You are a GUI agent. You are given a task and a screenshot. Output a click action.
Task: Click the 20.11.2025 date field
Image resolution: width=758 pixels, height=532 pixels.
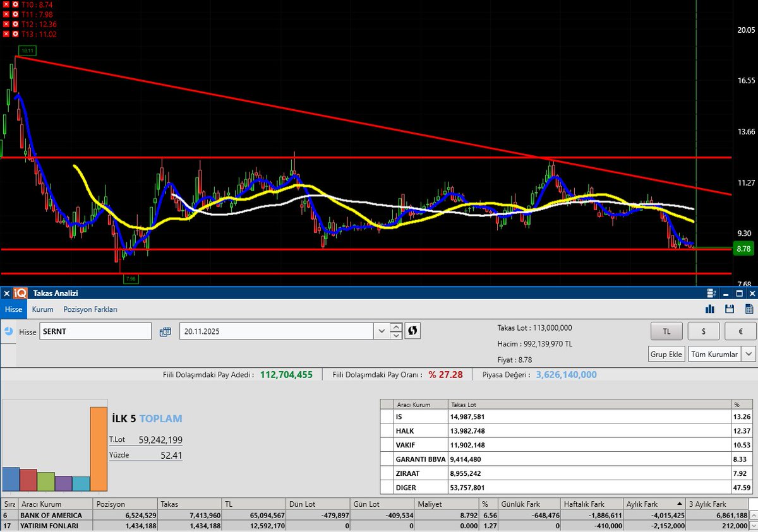click(x=277, y=331)
